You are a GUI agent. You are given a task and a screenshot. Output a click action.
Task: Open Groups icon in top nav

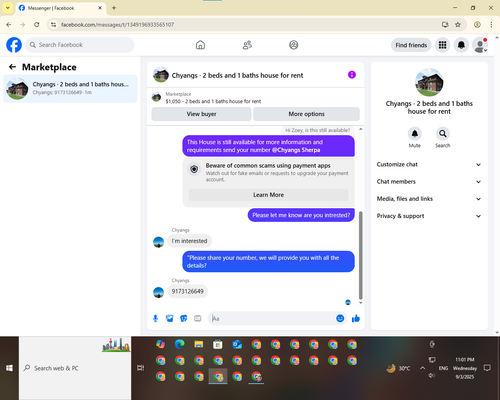[x=294, y=45]
